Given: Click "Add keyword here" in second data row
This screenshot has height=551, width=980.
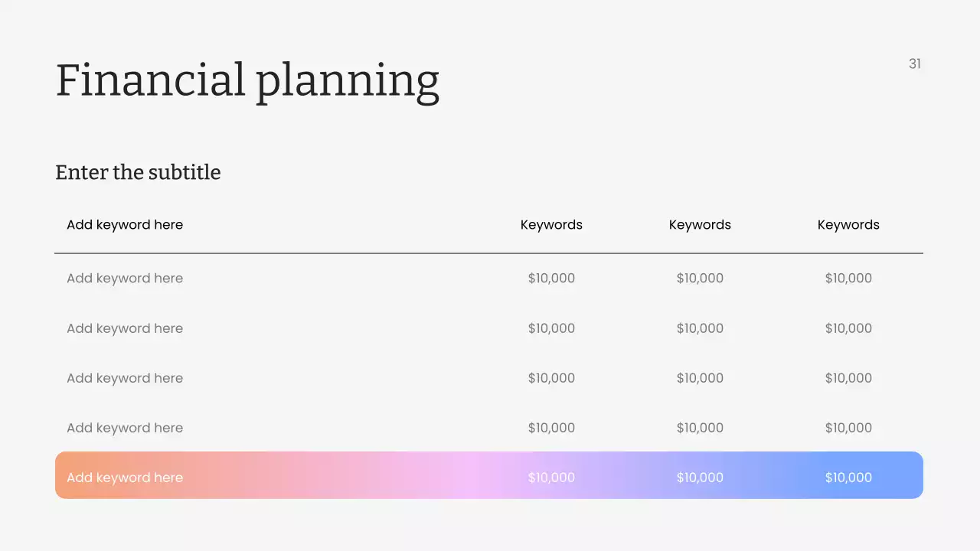Looking at the screenshot, I should pos(125,328).
